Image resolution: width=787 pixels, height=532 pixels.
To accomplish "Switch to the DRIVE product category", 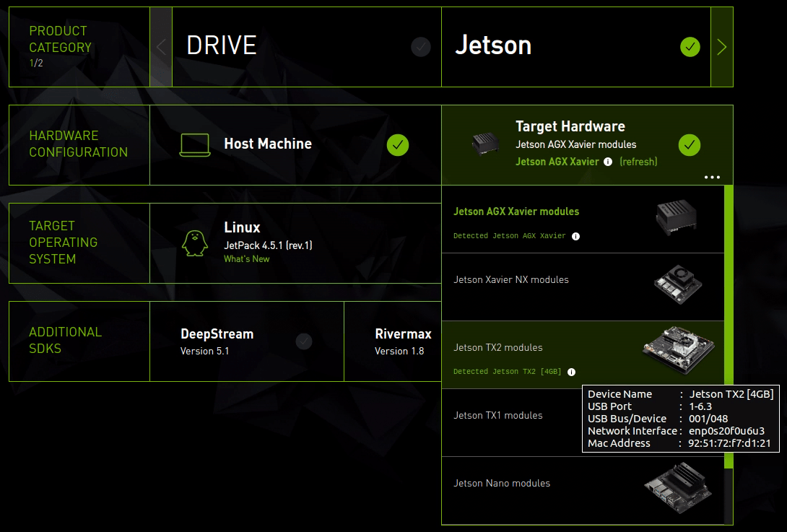I will click(x=220, y=45).
